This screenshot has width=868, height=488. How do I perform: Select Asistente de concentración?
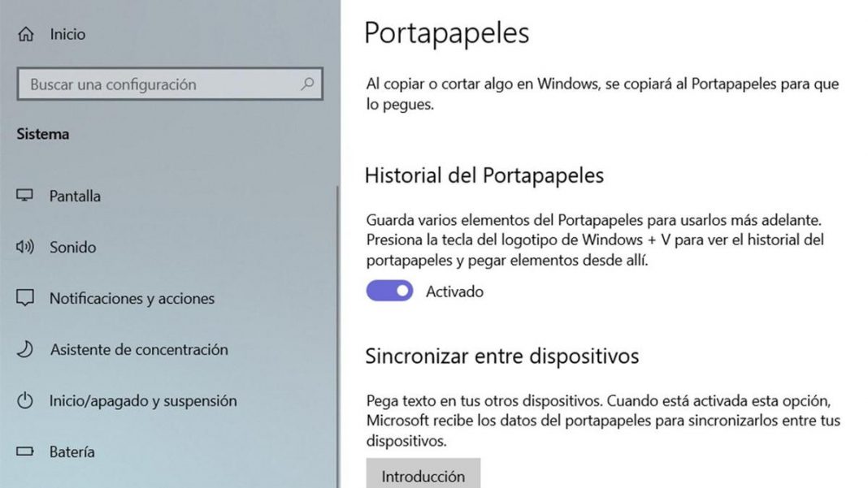[139, 349]
